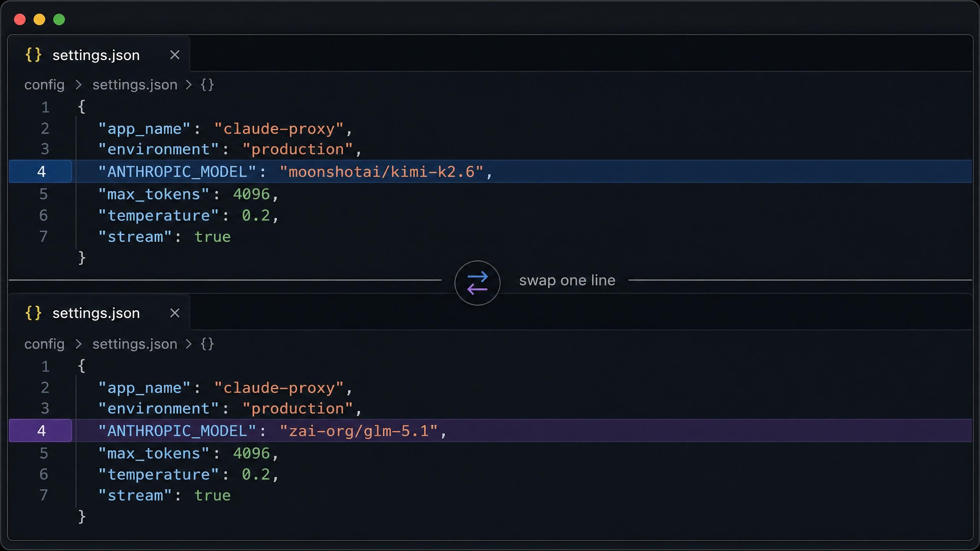Click true value in bottom editor
Image resolution: width=980 pixels, height=551 pixels.
[x=212, y=496]
